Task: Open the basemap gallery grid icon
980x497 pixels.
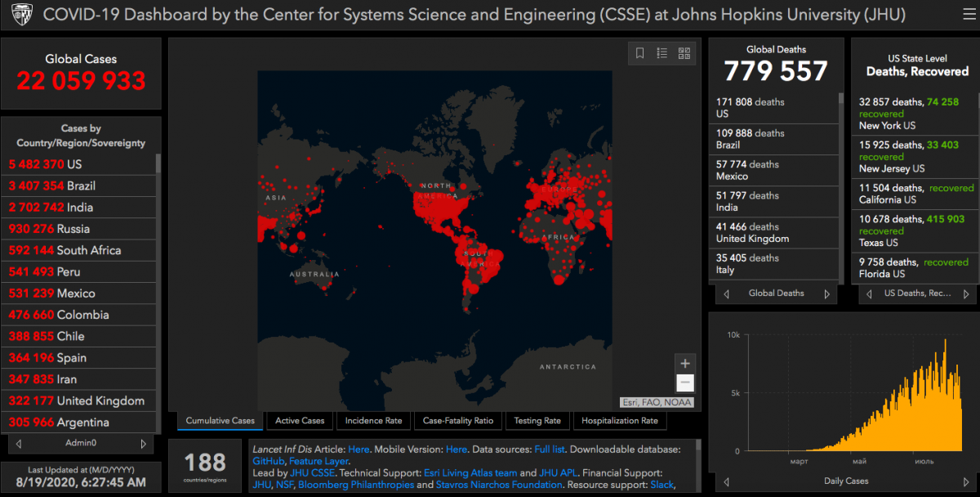Action: click(684, 53)
